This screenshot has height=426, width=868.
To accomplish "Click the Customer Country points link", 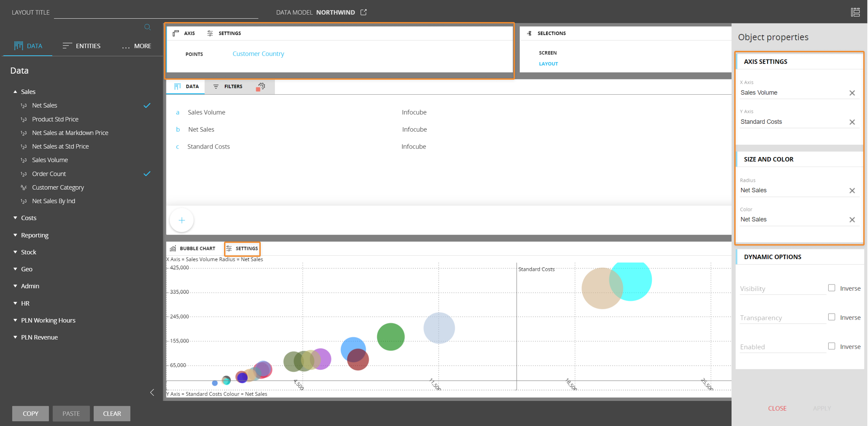I will point(258,54).
